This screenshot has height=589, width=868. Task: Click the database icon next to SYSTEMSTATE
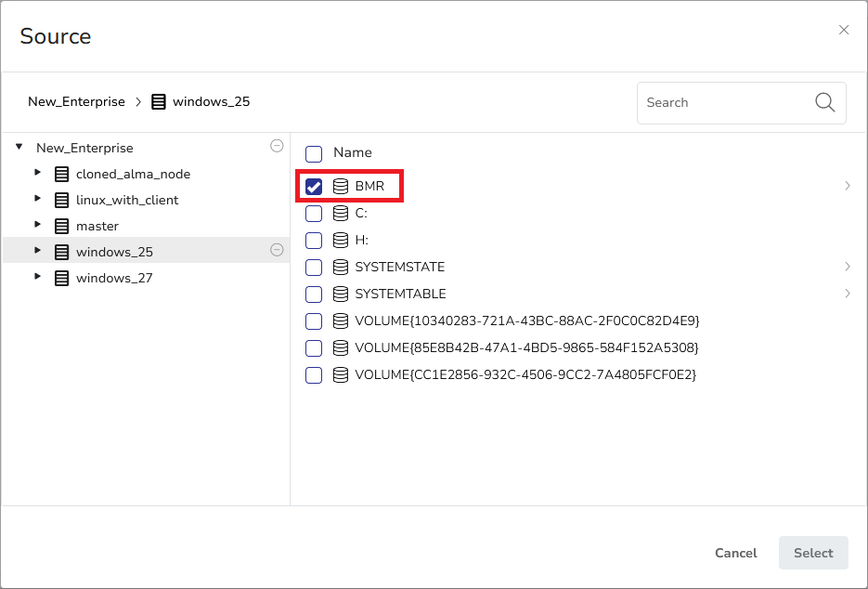[x=341, y=267]
